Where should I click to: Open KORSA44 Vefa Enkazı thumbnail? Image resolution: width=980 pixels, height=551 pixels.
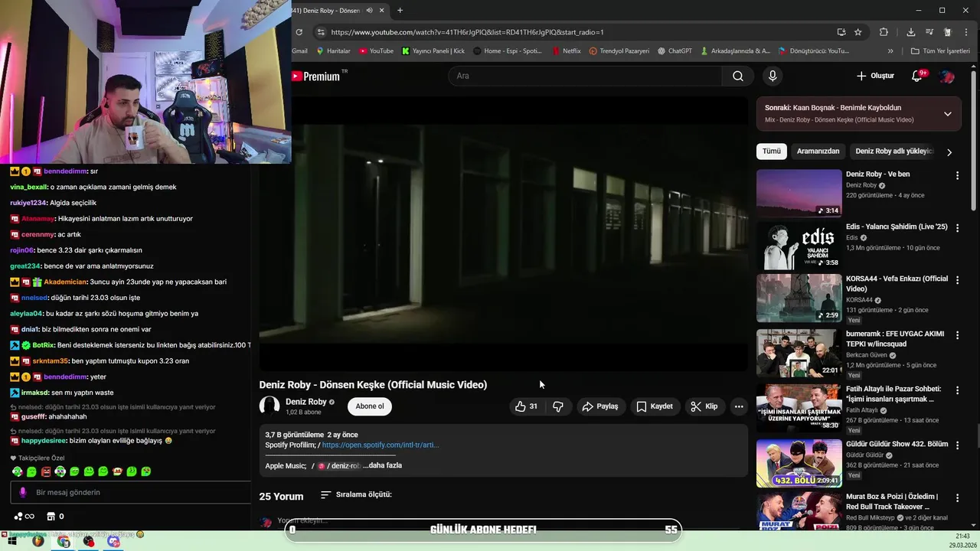[799, 298]
